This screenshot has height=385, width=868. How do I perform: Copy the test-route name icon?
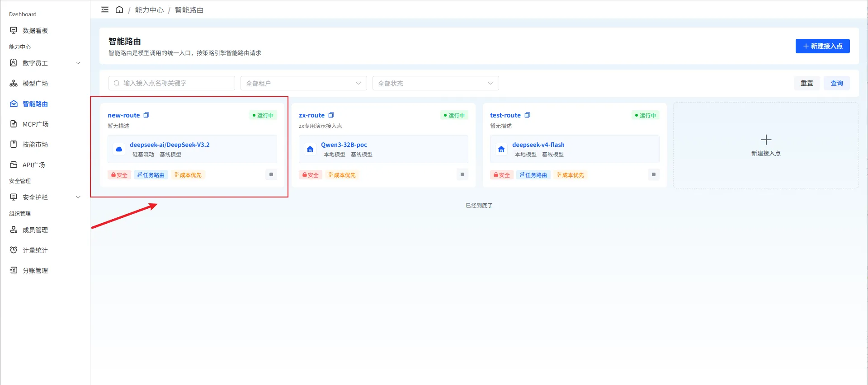[527, 115]
